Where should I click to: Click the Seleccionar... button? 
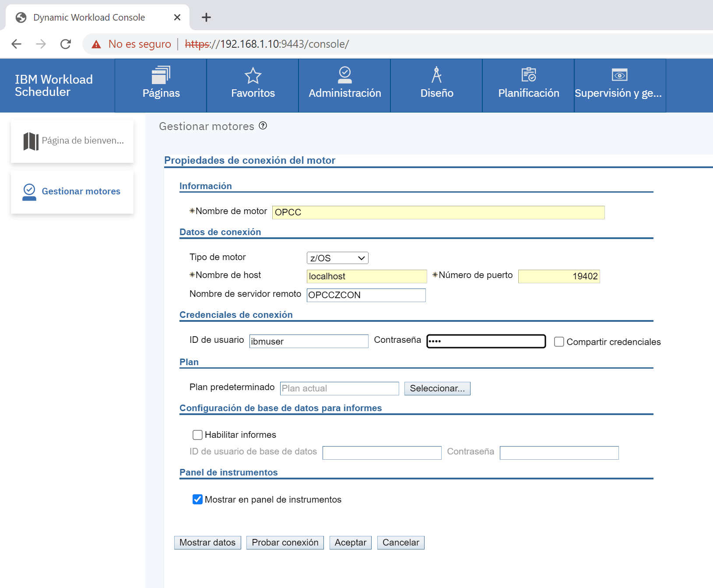click(x=437, y=388)
